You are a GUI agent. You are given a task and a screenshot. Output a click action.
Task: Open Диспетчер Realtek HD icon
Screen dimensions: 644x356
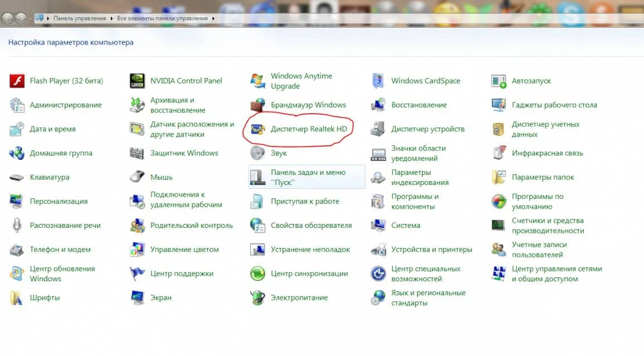pos(258,129)
